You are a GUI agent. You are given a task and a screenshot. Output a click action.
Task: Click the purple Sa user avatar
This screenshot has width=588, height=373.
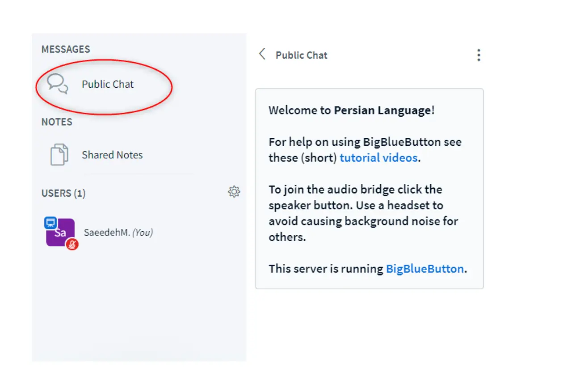(61, 233)
